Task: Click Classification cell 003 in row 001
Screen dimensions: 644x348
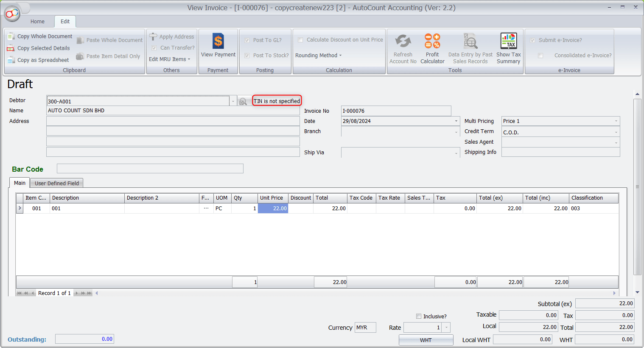Action: [x=594, y=209]
